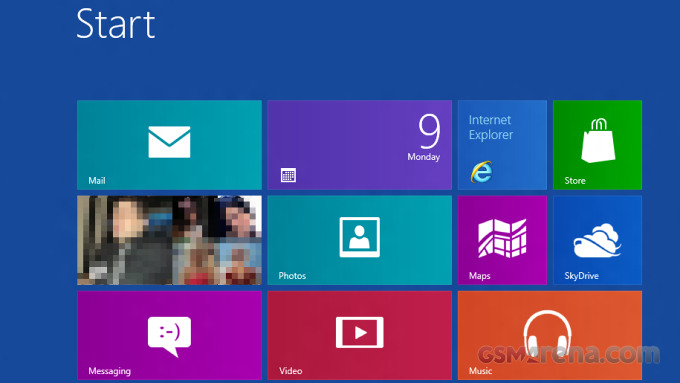
Task: Open the Store shopping bag icon
Action: tap(598, 141)
